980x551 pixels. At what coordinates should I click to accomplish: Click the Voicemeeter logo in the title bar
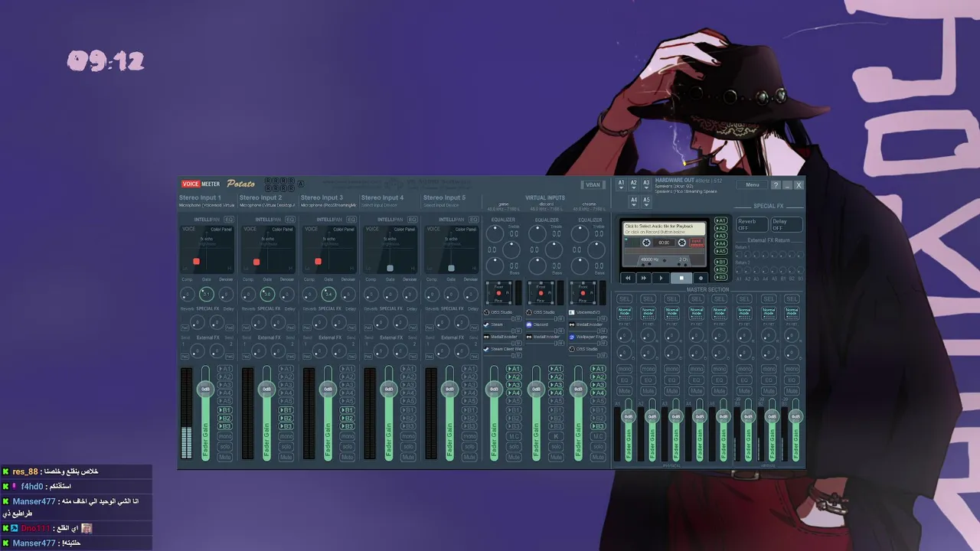(x=201, y=184)
